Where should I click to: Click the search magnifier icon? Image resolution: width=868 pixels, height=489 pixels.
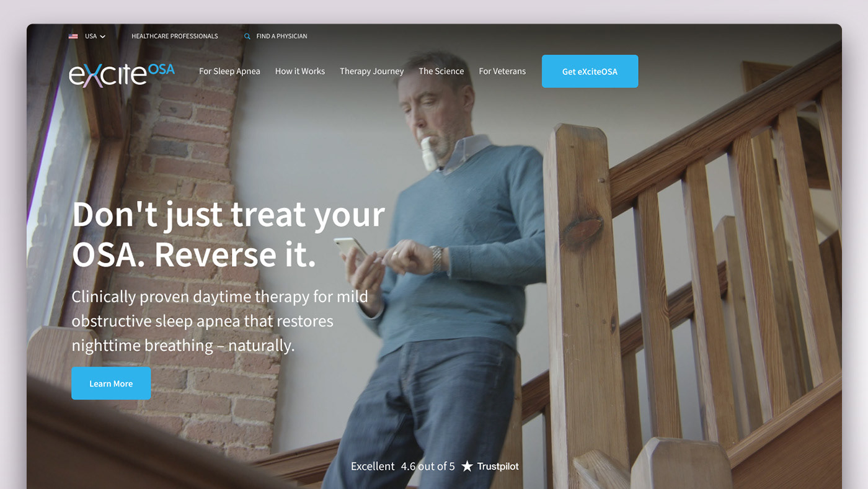[247, 37]
